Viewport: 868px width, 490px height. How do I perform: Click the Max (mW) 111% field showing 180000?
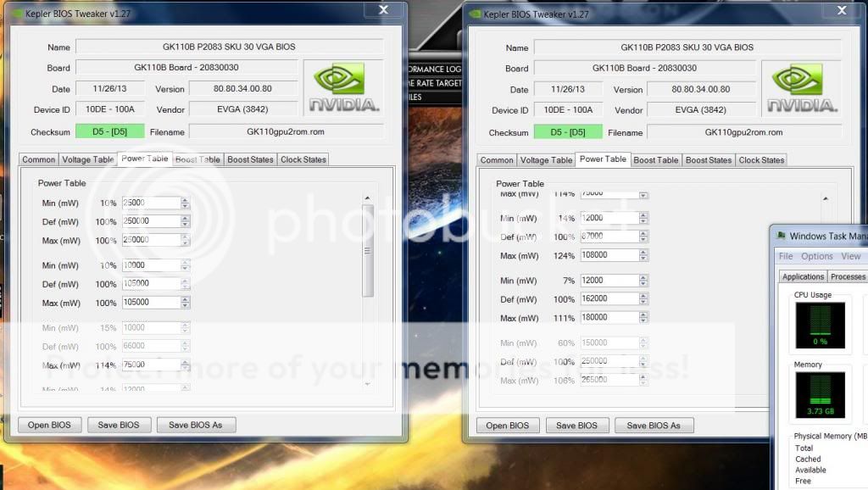coord(609,317)
